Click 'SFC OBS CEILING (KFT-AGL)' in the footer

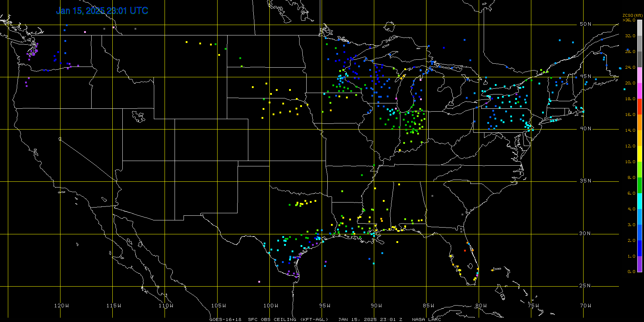pos(288,319)
